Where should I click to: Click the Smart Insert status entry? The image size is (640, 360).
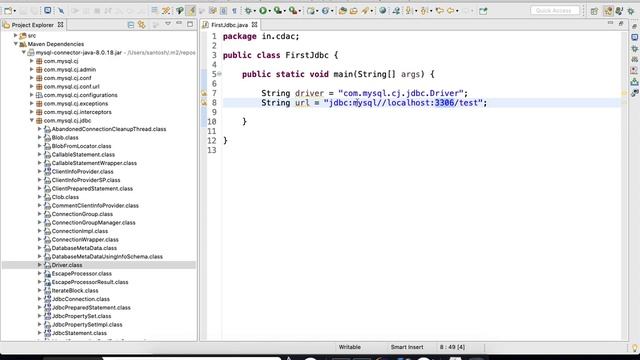tap(407, 347)
